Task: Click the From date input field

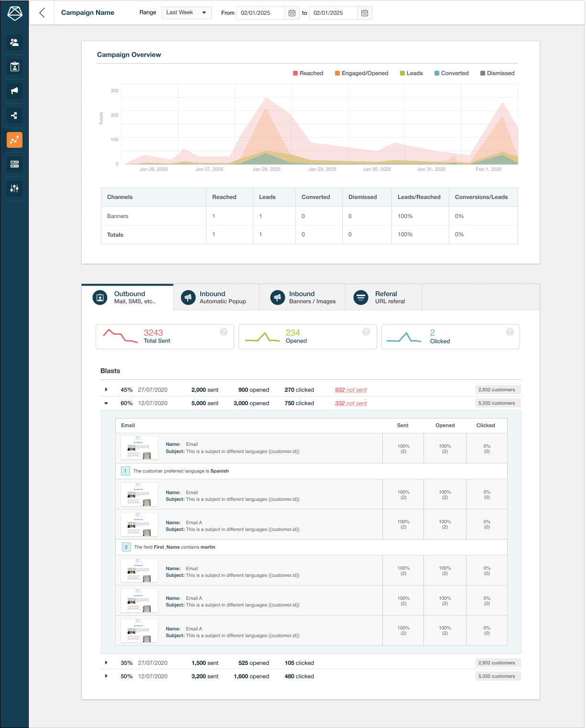Action: (x=261, y=13)
